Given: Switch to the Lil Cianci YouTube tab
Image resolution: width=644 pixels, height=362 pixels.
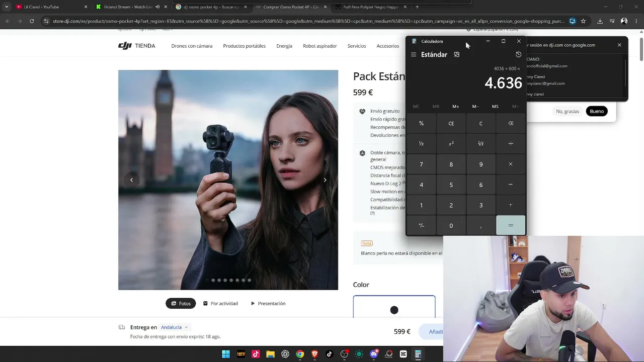Looking at the screenshot, I should click(52, 7).
